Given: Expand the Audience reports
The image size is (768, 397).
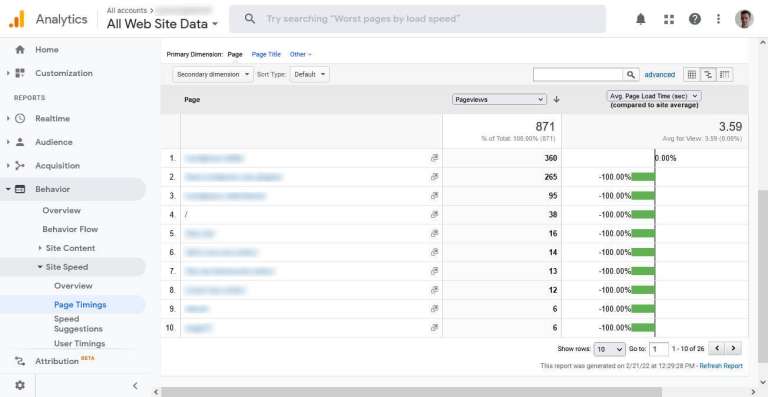Looking at the screenshot, I should pos(8,142).
